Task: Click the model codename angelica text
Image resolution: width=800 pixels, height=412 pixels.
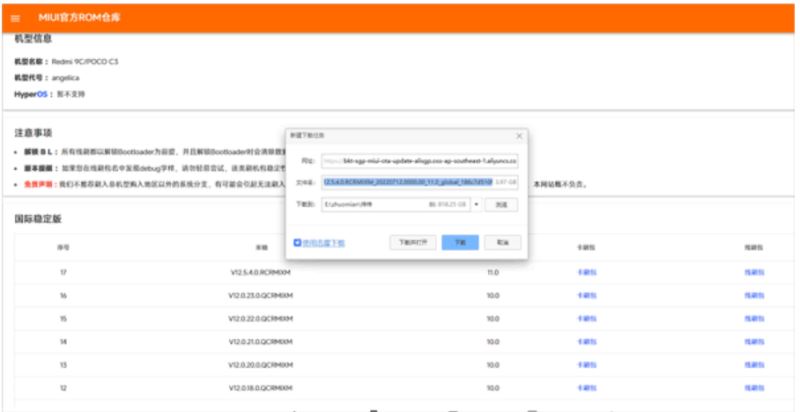Action: click(65, 78)
